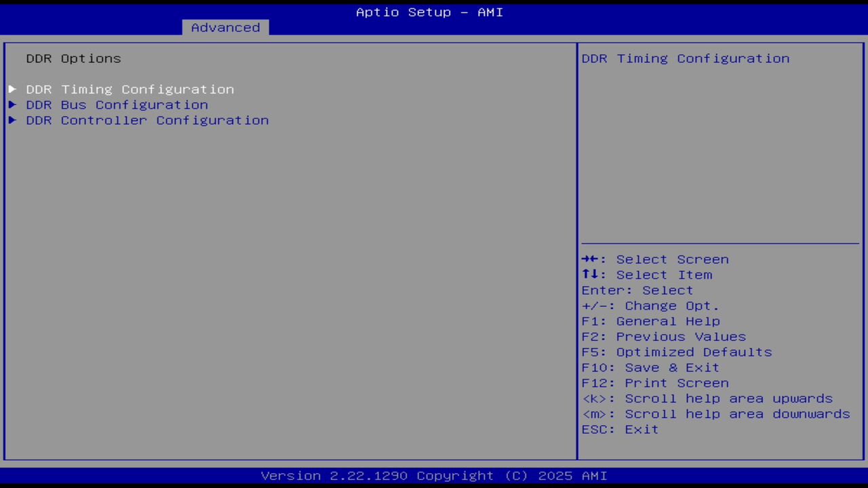
Task: Click the help area scroll downwards hint
Action: pyautogui.click(x=715, y=414)
